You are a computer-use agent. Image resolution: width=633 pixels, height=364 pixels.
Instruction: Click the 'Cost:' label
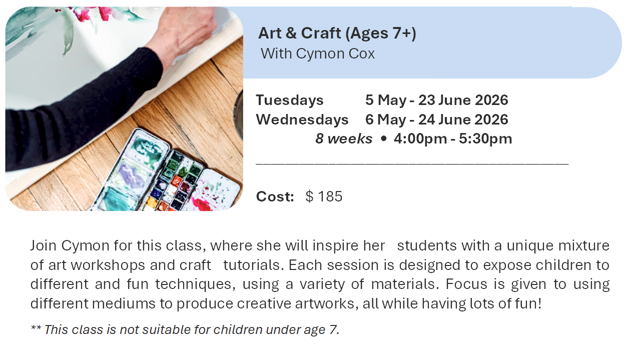coord(275,196)
